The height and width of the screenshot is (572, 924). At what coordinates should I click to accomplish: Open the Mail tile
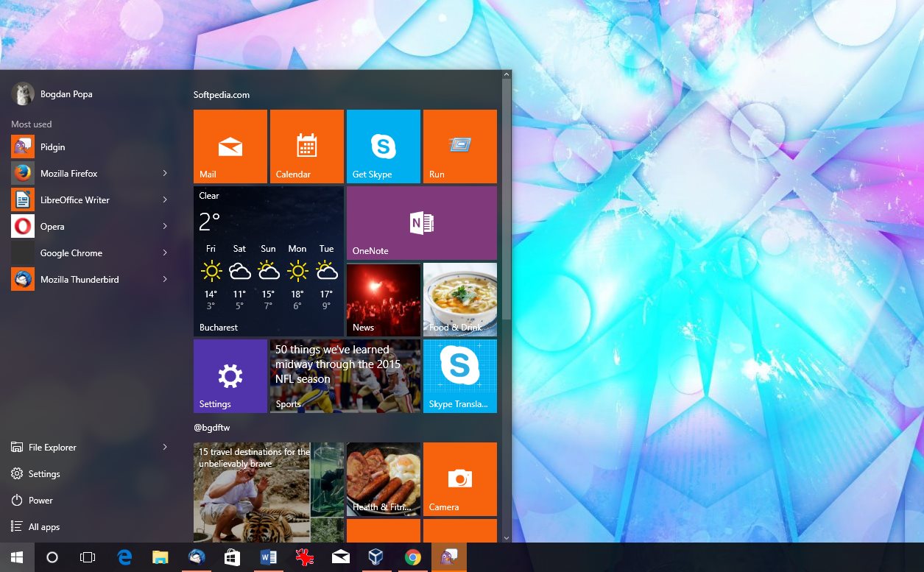point(230,146)
